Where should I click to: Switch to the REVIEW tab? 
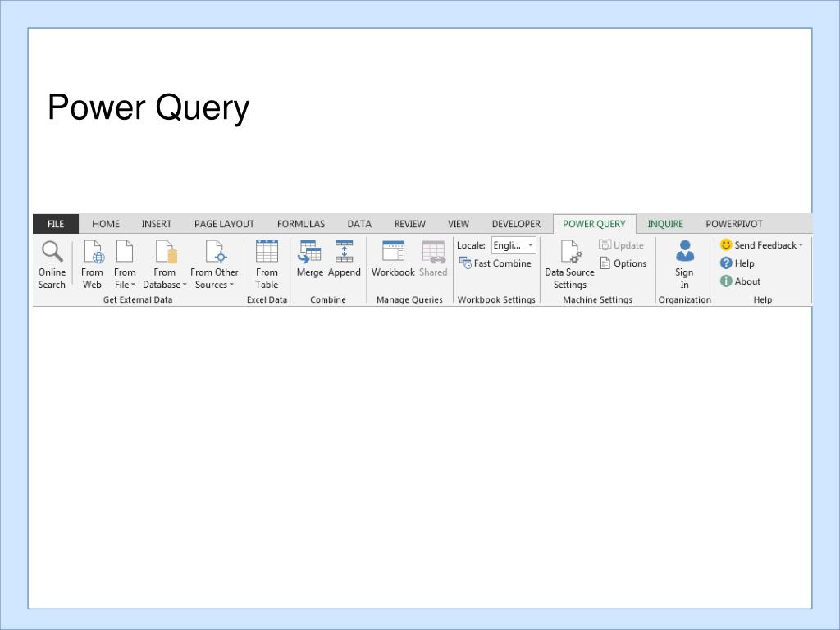click(x=410, y=224)
